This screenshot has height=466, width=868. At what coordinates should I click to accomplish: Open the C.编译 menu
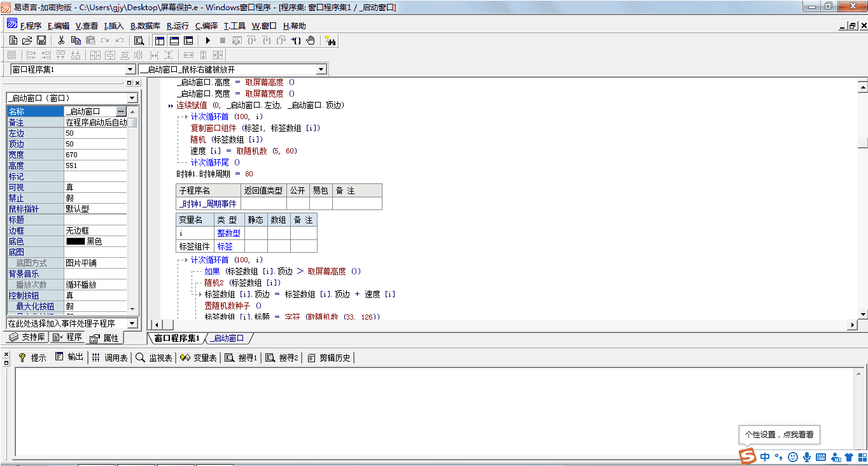pyautogui.click(x=206, y=26)
